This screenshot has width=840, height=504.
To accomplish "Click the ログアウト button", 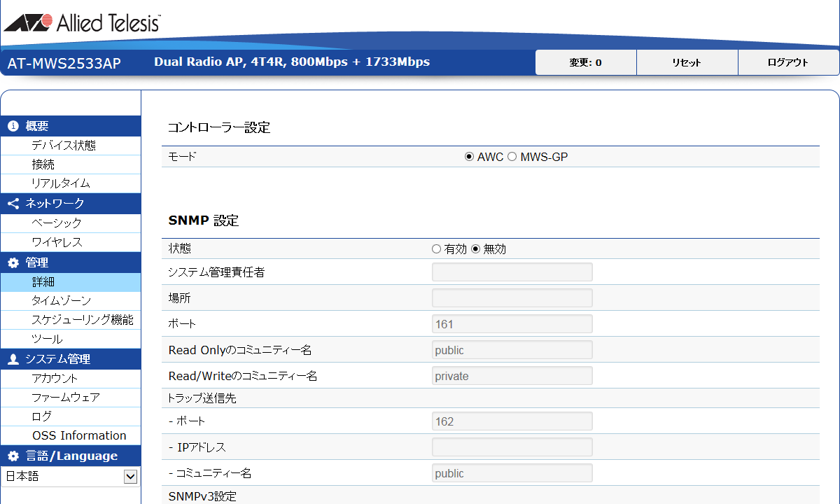I will 788,62.
